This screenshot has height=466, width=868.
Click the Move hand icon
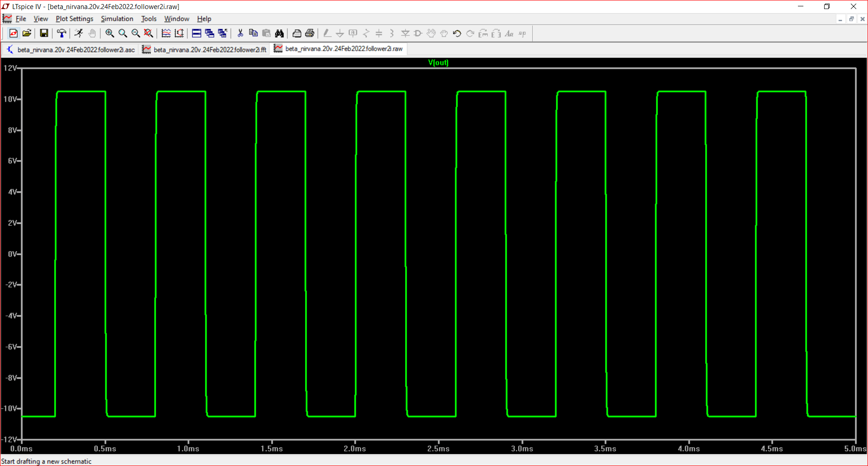[x=431, y=33]
